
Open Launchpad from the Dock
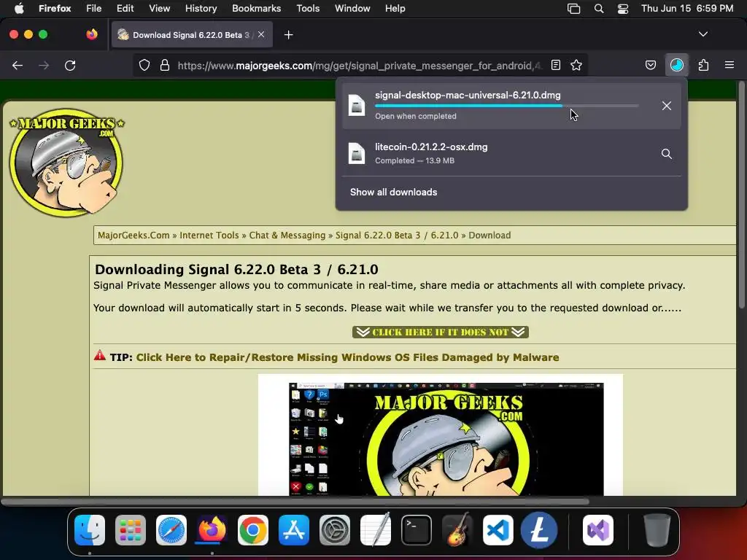[x=131, y=530]
